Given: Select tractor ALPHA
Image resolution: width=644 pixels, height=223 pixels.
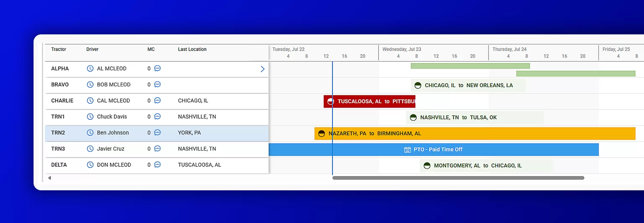Looking at the screenshot, I should coord(60,69).
